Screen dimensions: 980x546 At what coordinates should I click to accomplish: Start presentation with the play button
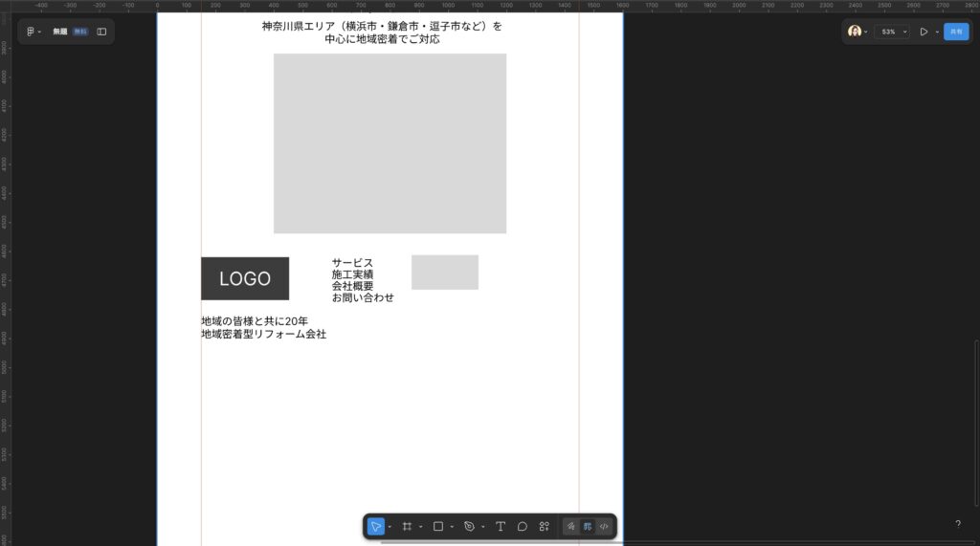point(924,32)
